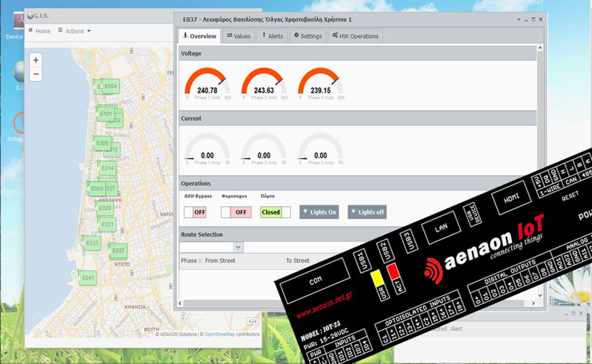Select map marker E100
592x364 pixels.
pyautogui.click(x=102, y=143)
